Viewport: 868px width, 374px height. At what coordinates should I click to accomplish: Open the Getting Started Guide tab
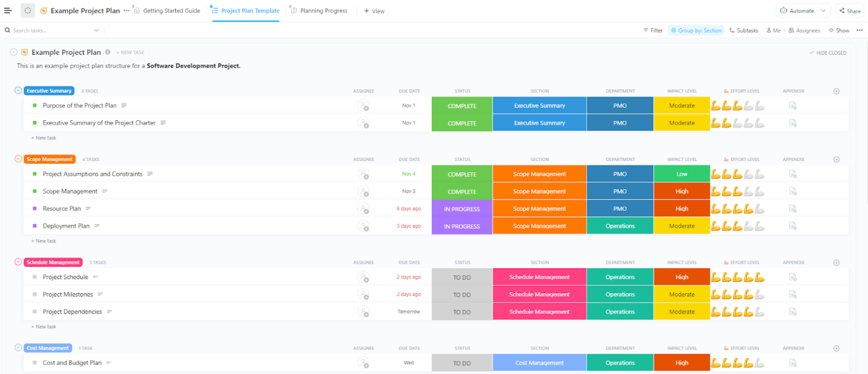[x=167, y=10]
